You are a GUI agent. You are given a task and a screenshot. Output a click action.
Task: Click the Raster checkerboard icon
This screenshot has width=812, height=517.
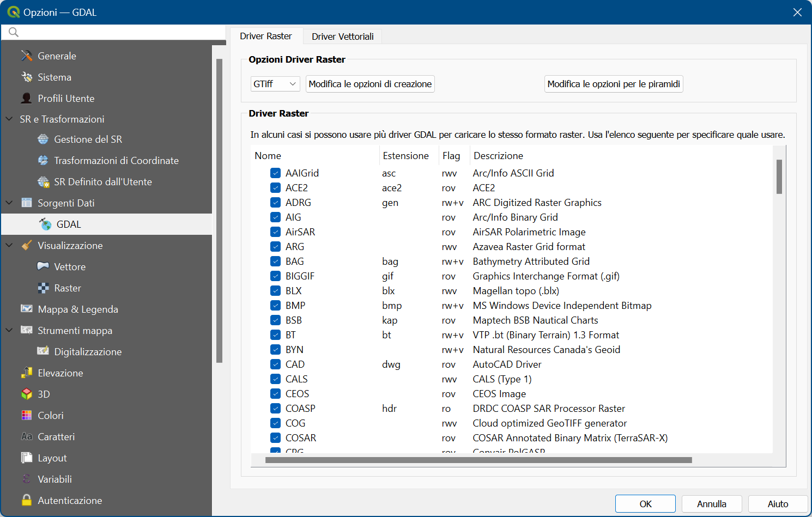point(43,288)
